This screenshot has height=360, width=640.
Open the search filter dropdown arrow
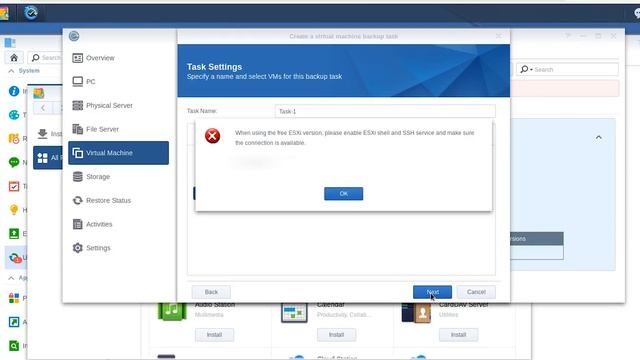pyautogui.click(x=531, y=70)
